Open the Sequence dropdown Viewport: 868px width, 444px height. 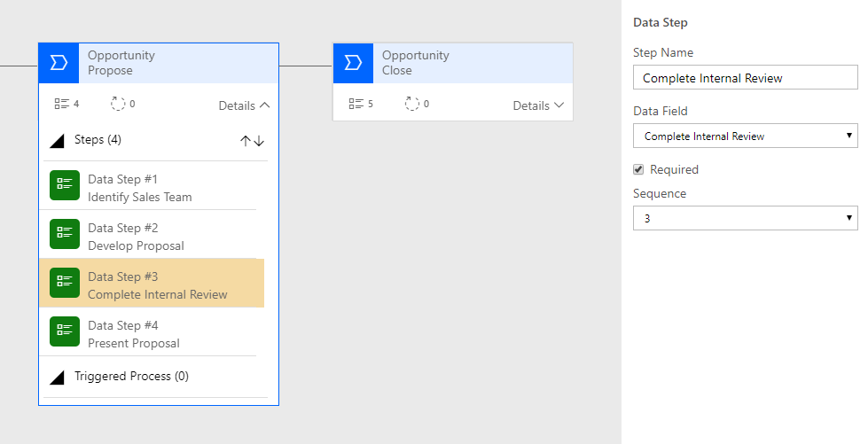[x=745, y=218]
